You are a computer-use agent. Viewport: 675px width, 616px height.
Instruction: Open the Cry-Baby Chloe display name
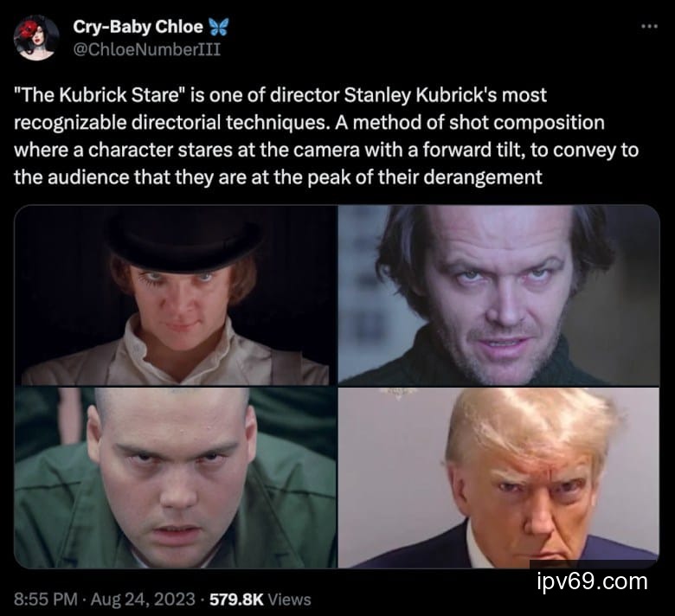[138, 27]
